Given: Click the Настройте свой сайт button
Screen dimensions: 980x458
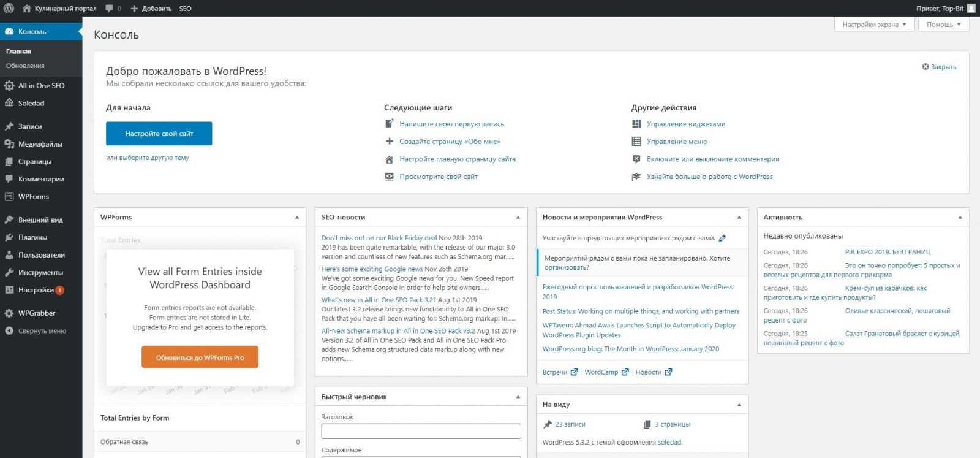Looking at the screenshot, I should (x=159, y=134).
